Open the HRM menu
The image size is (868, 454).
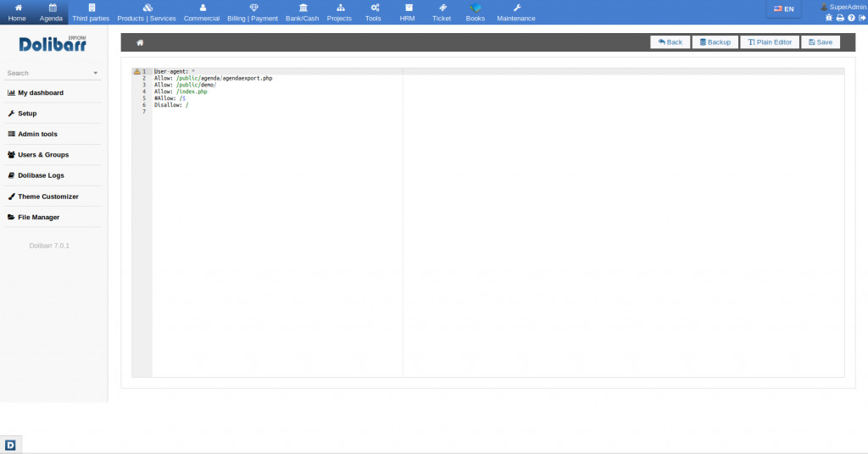408,12
